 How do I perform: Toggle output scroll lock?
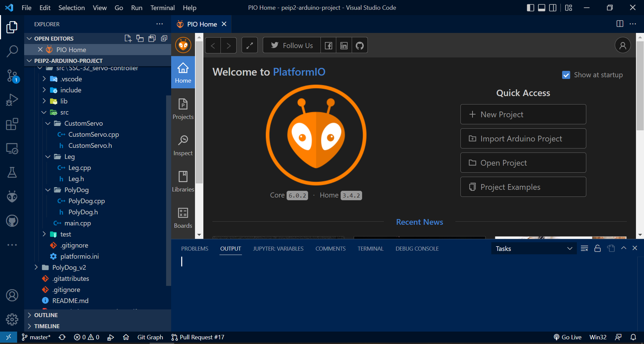tap(597, 248)
